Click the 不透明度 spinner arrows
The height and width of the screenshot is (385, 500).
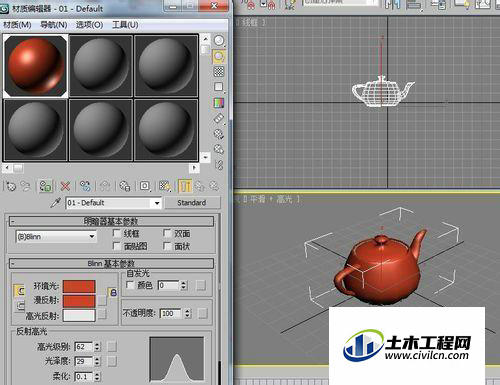click(x=188, y=313)
